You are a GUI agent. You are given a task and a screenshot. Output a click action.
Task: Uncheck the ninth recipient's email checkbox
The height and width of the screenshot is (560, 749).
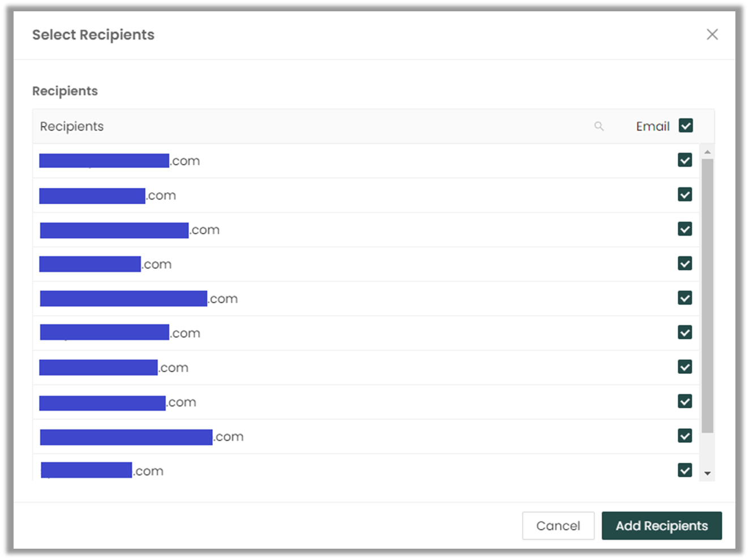685,436
